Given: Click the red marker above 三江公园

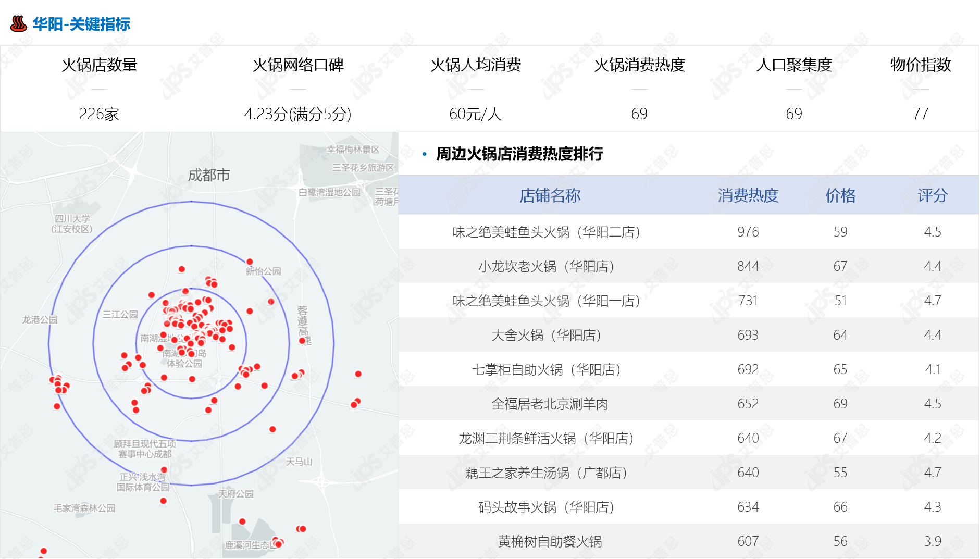Looking at the screenshot, I should (x=152, y=295).
